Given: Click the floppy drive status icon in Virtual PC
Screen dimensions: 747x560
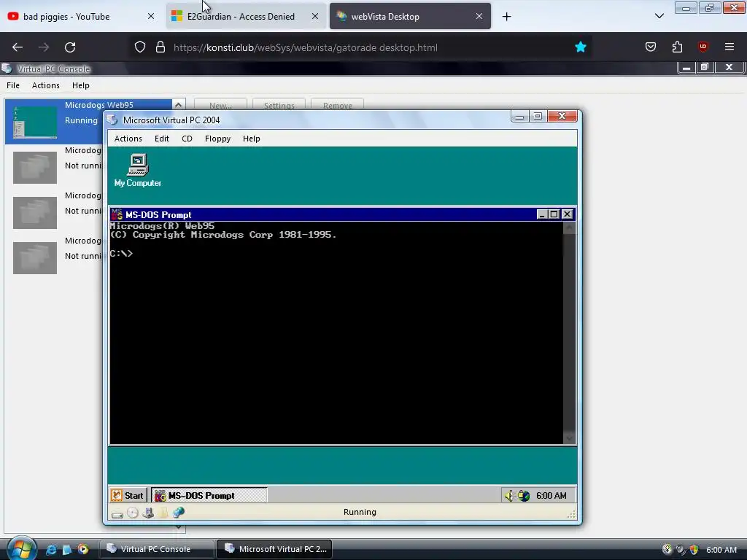Looking at the screenshot, I should 148,513.
